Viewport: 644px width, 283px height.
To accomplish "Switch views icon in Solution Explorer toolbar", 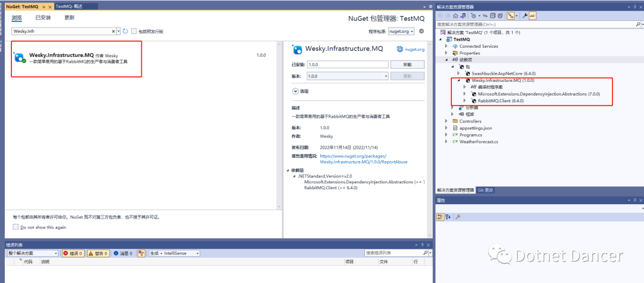I will click(463, 16).
